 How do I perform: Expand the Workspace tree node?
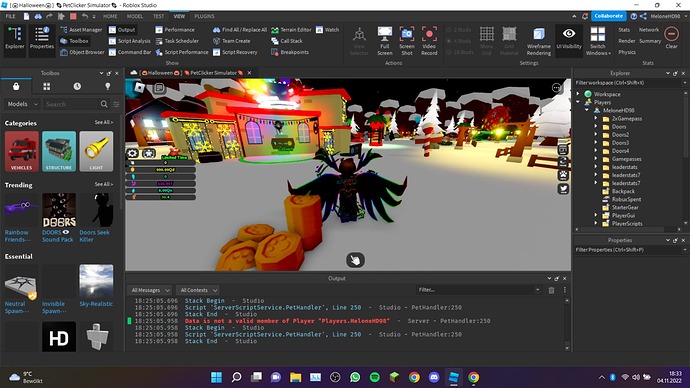pos(578,94)
